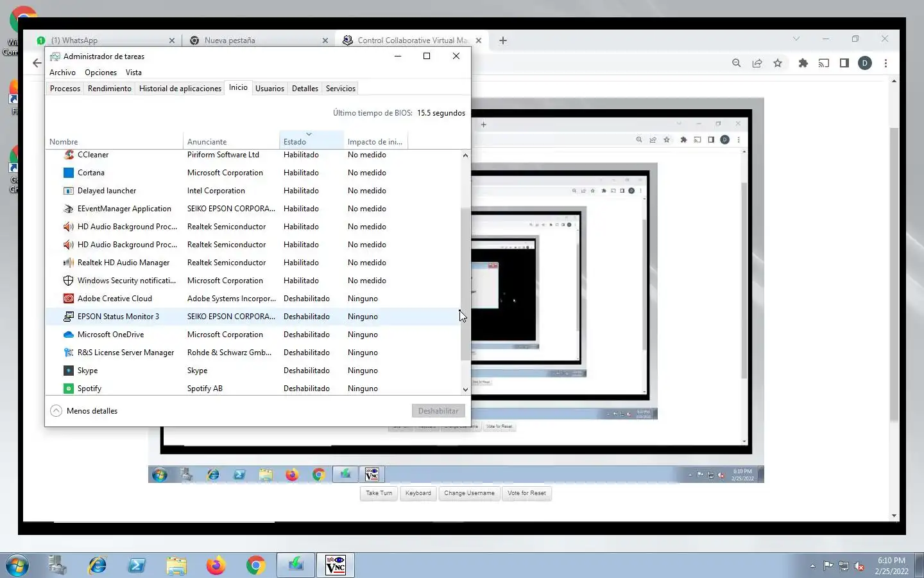The height and width of the screenshot is (578, 924).
Task: Click the zoom magnifier icon in Chrome
Action: tap(737, 63)
